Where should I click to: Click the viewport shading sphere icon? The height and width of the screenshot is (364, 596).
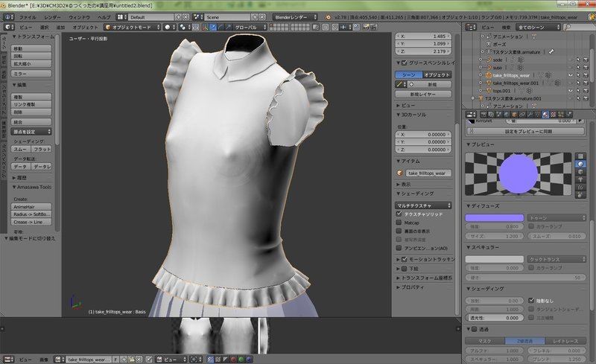[x=170, y=28]
